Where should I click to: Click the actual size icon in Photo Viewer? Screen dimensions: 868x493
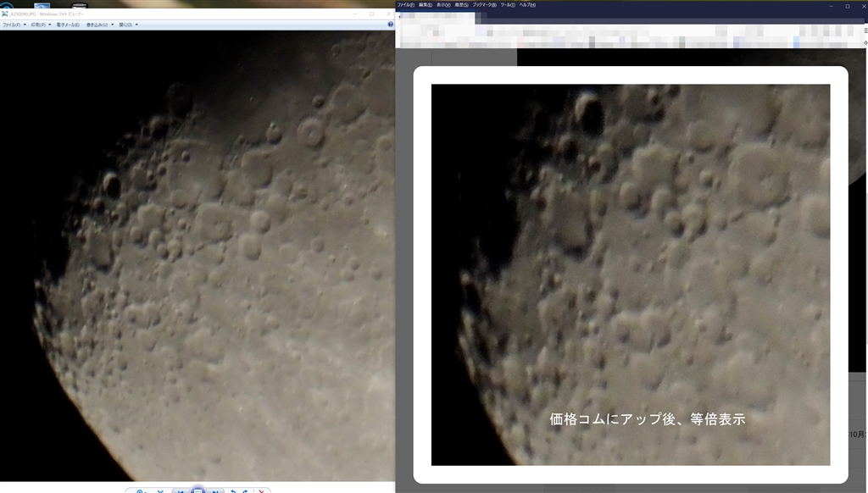click(x=160, y=491)
